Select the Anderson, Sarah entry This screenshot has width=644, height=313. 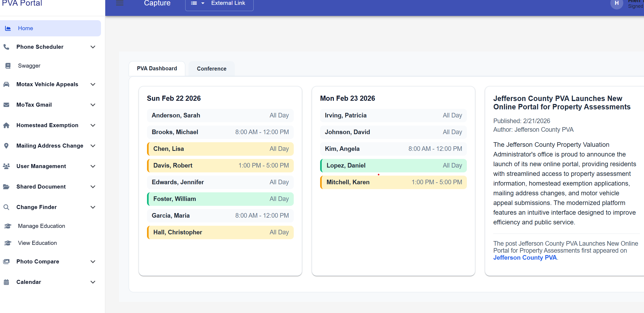[220, 115]
